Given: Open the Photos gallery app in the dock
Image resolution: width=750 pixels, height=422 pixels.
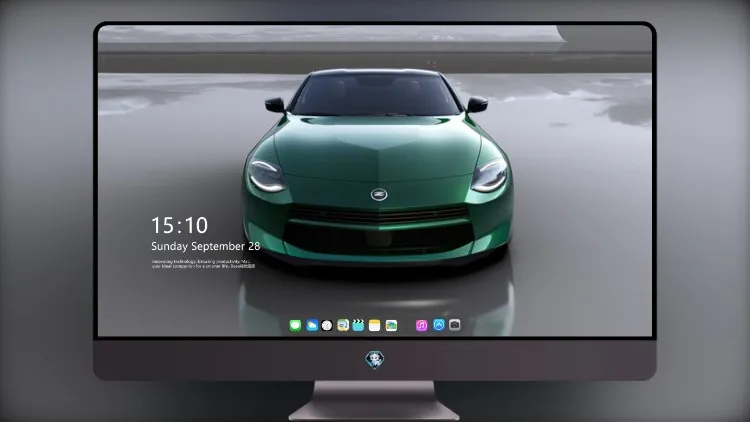Looking at the screenshot, I should [x=391, y=325].
